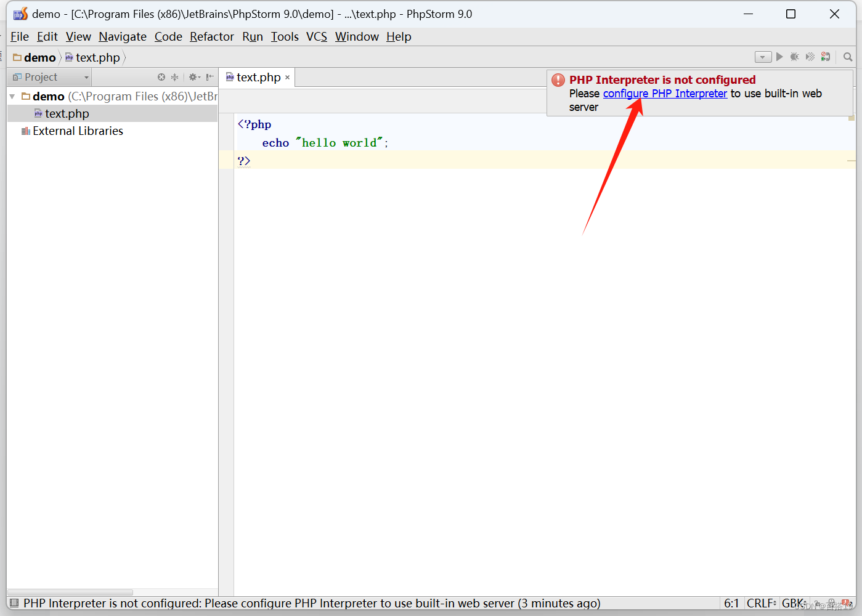The image size is (862, 616).
Task: Toggle file read-only lock in status bar
Action: [818, 603]
